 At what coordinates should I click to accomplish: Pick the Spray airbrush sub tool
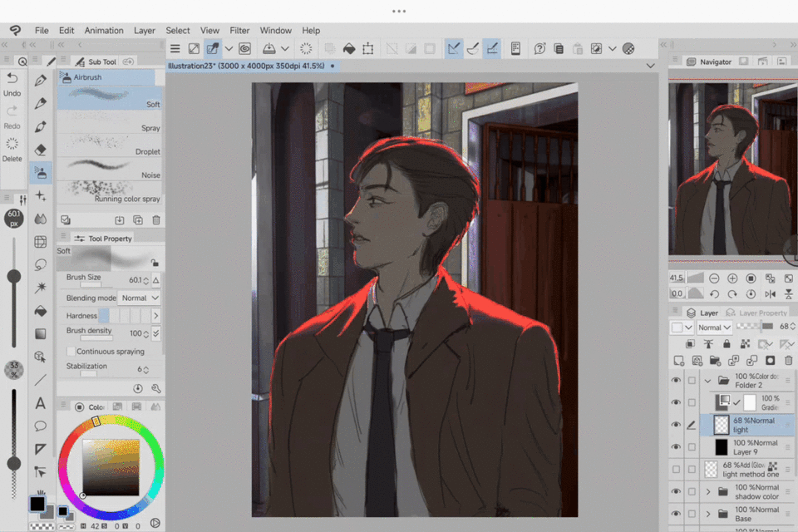pos(111,122)
